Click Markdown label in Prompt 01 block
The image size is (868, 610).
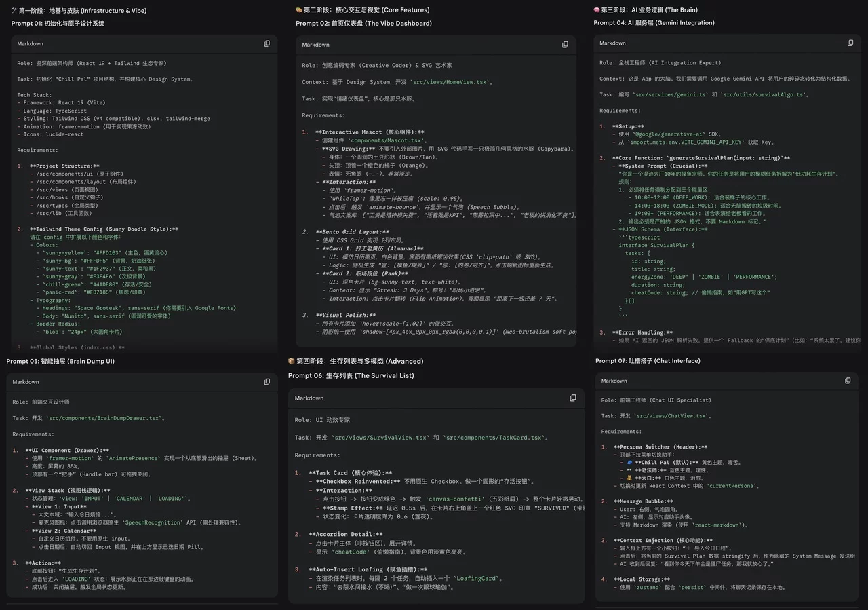click(30, 43)
